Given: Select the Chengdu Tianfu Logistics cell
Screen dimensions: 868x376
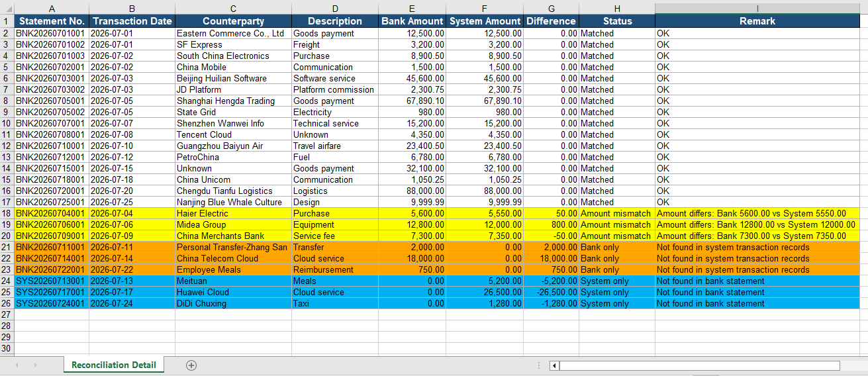Looking at the screenshot, I should (233, 191).
